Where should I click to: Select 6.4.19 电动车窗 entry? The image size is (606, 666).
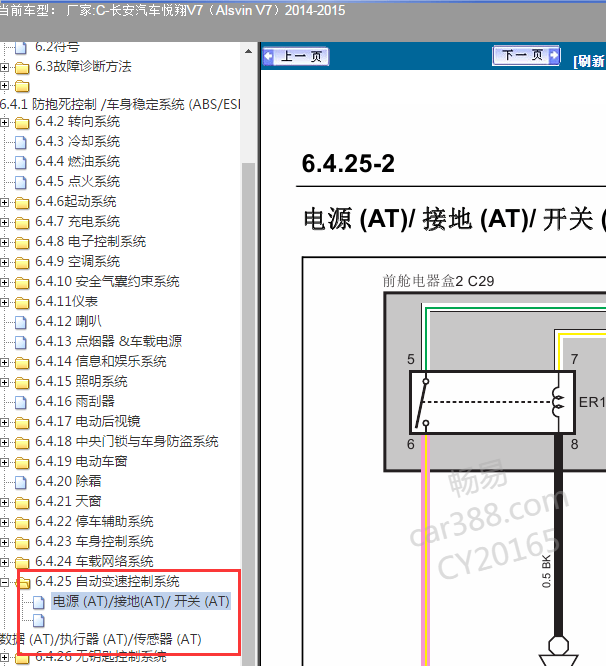(81, 461)
